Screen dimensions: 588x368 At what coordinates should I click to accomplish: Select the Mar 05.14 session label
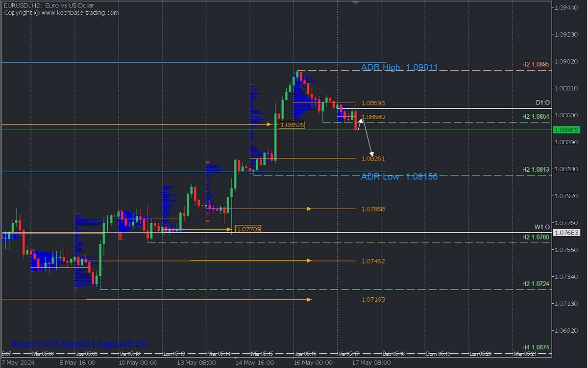pos(218,353)
